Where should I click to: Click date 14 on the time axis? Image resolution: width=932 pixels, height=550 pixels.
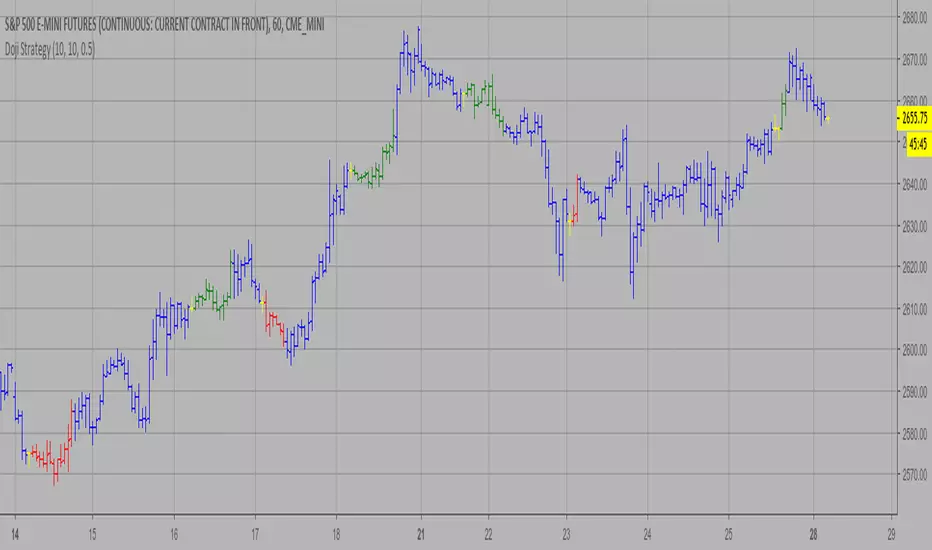tap(15, 535)
